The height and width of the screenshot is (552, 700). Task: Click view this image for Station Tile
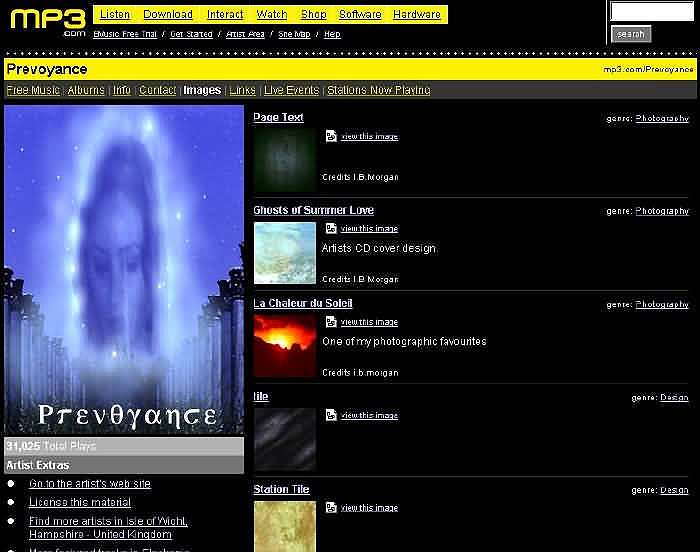[x=369, y=508]
